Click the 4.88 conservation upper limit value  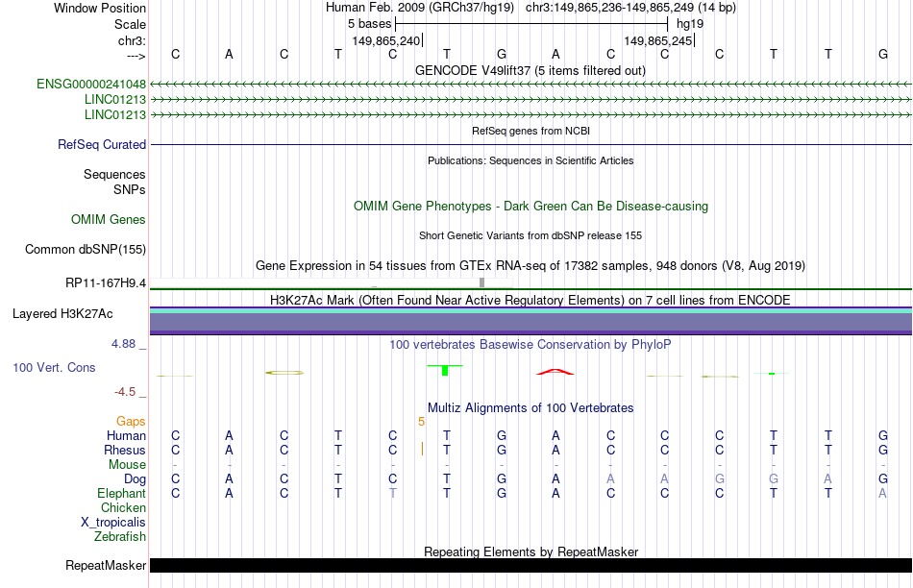(x=123, y=344)
